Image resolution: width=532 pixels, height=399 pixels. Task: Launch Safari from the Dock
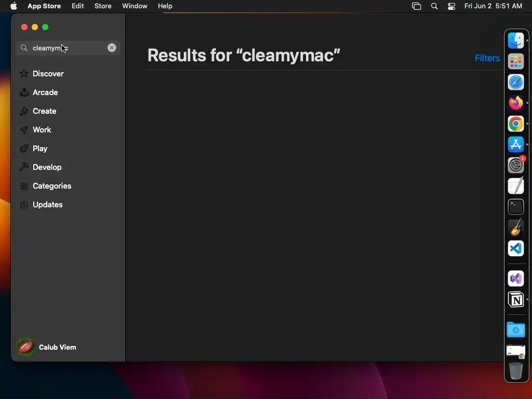[x=516, y=82]
